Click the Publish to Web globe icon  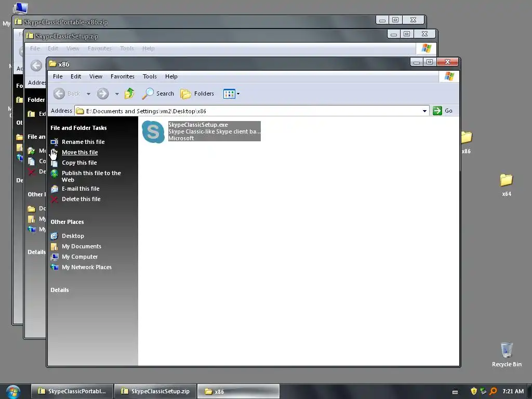(54, 174)
